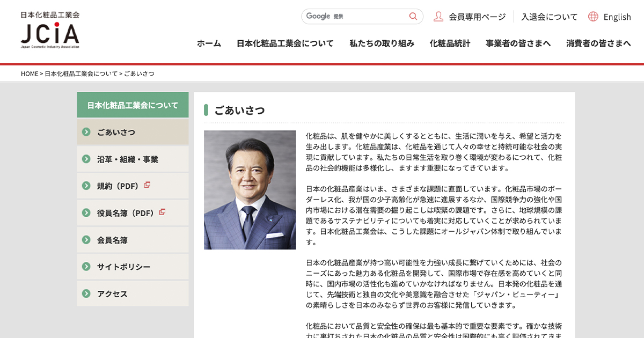This screenshot has width=644, height=338.
Task: Click the 入退会について link
Action: click(x=549, y=17)
